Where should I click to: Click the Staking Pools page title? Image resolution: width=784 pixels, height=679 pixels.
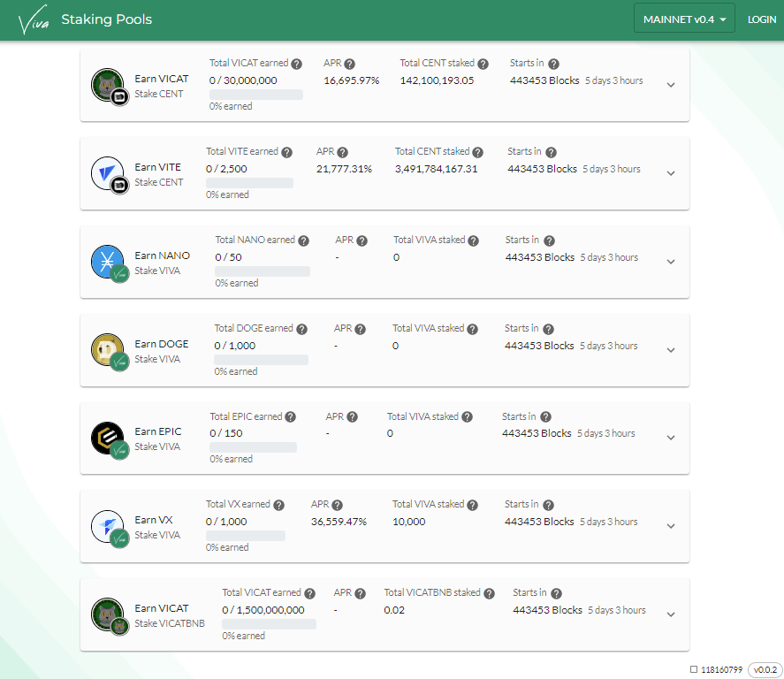tap(106, 19)
